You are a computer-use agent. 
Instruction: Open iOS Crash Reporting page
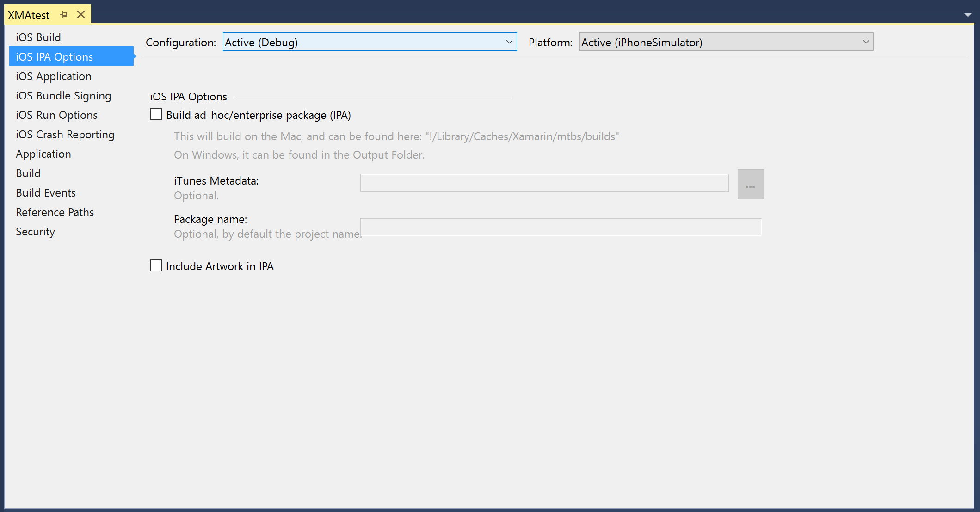[65, 135]
